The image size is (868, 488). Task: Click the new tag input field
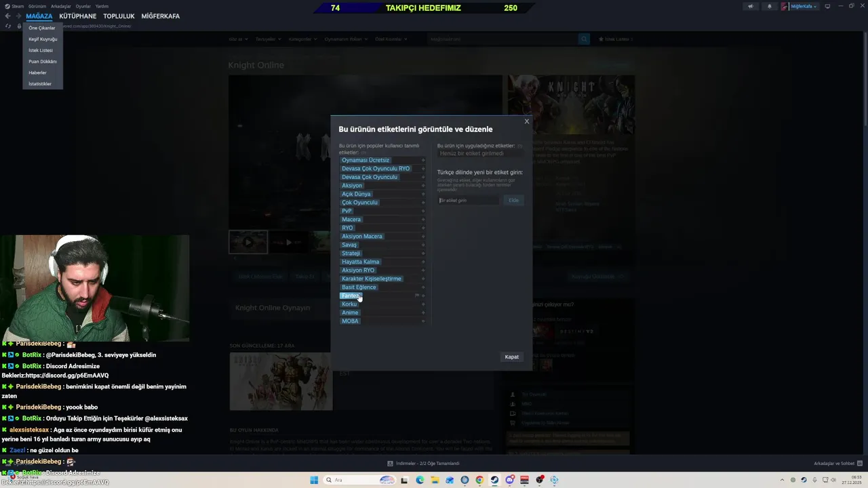[469, 201]
